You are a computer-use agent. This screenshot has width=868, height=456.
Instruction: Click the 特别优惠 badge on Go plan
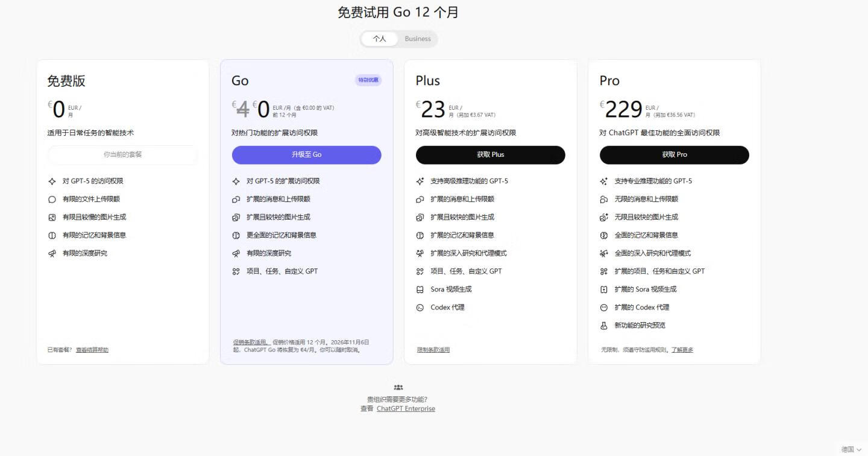coord(368,80)
